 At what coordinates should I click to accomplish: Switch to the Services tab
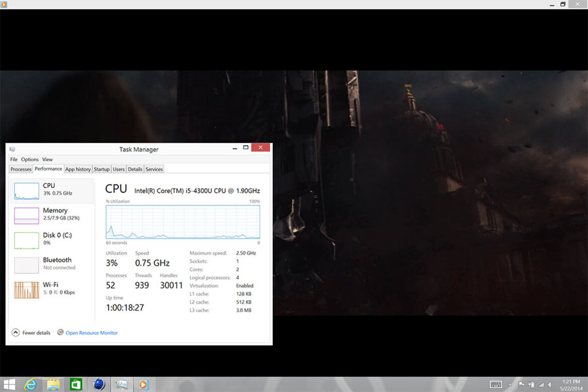click(154, 169)
